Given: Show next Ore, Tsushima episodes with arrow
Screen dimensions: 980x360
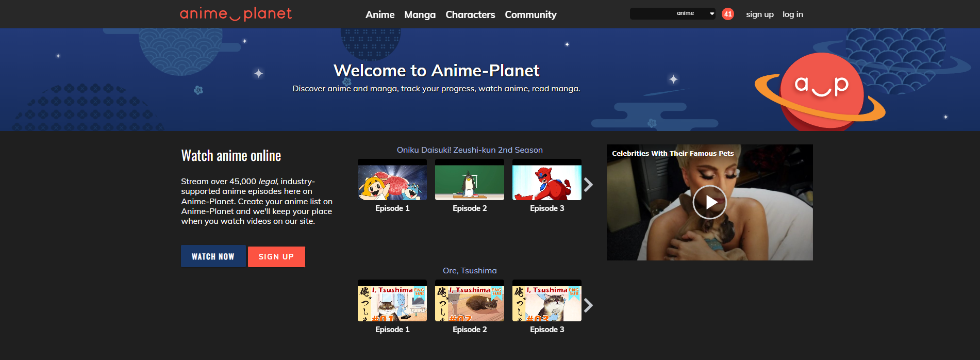Looking at the screenshot, I should (x=588, y=306).
